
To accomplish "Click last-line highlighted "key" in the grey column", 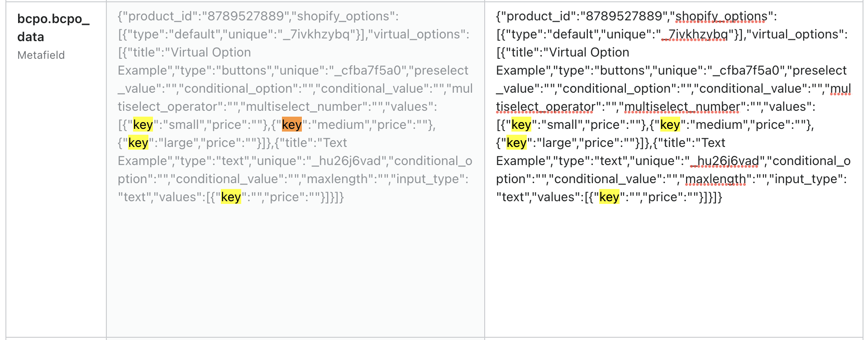I will pyautogui.click(x=231, y=197).
